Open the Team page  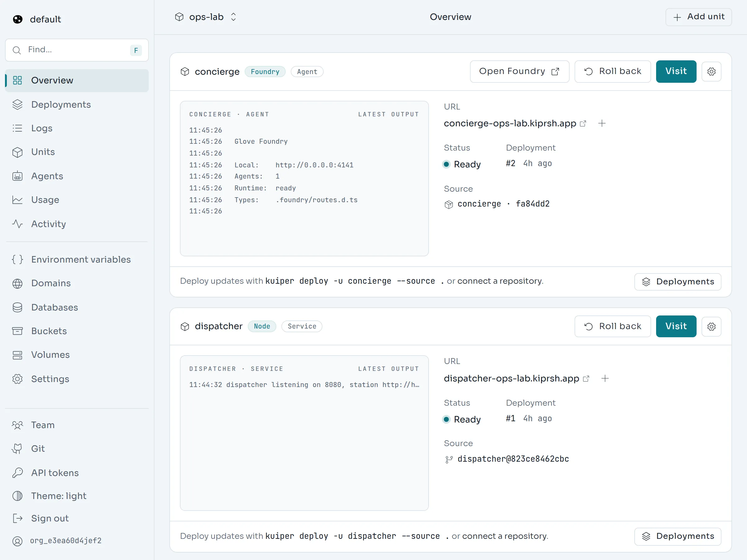coord(77,425)
